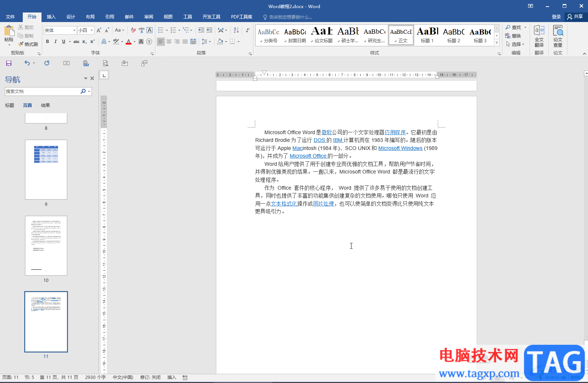Align text left

click(161, 42)
